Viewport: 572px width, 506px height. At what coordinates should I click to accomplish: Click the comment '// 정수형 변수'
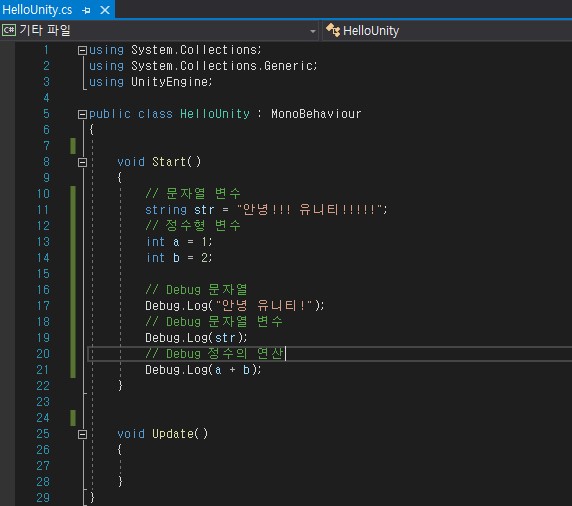click(193, 225)
